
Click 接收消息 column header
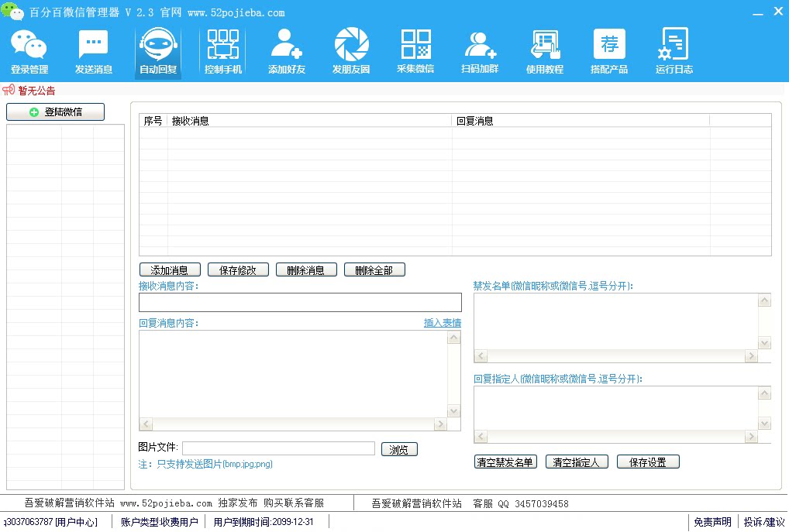coord(309,121)
